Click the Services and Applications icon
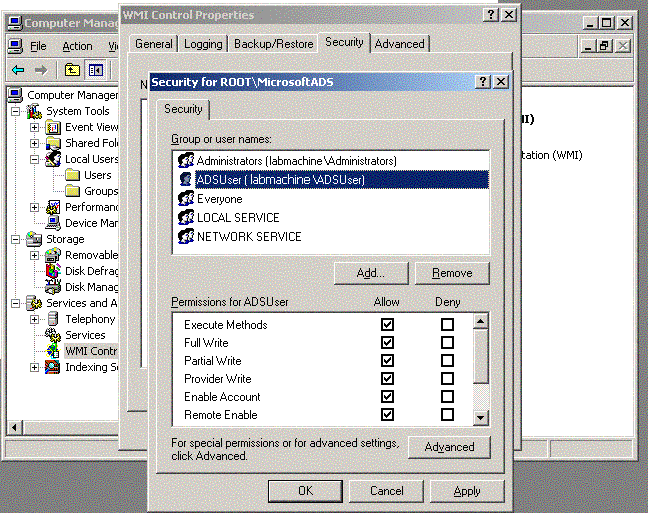 coord(34,303)
